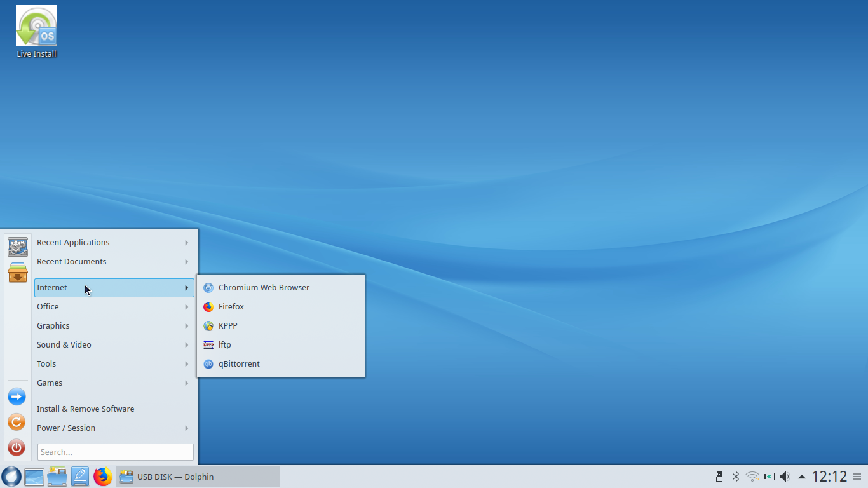Viewport: 868px width, 488px height.
Task: Open the Bluetooth tray icon
Action: [x=736, y=477]
